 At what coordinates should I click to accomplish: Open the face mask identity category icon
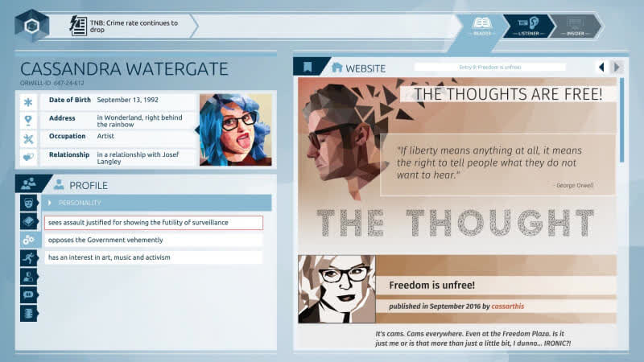(28, 203)
